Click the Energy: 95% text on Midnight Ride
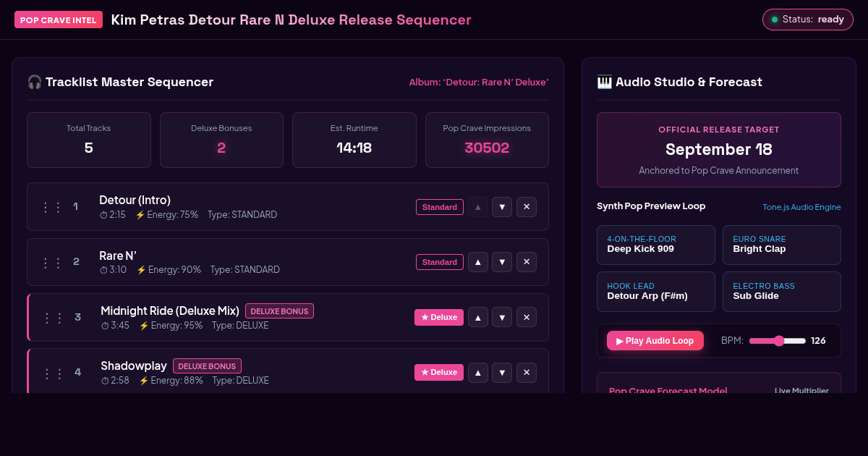This screenshot has height=456, width=868. click(171, 326)
